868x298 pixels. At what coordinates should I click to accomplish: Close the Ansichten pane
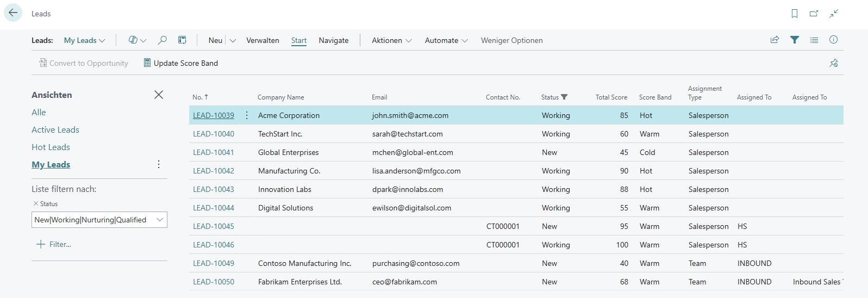pyautogui.click(x=159, y=95)
